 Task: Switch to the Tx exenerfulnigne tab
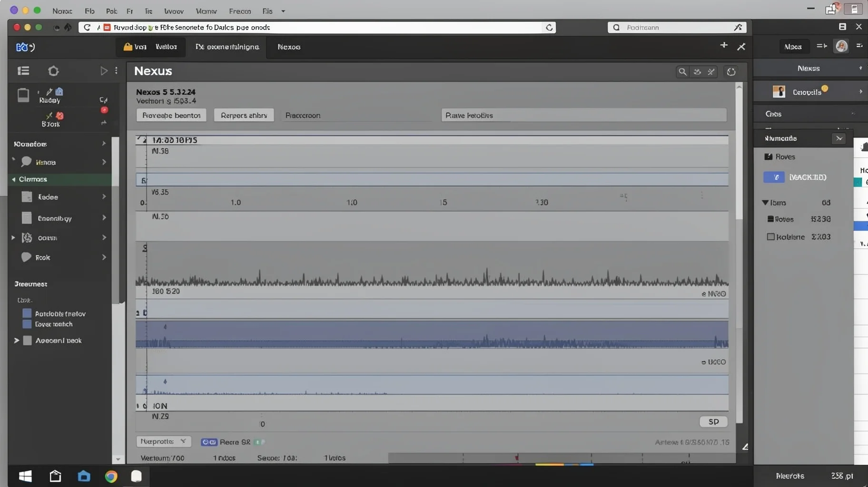coord(227,47)
